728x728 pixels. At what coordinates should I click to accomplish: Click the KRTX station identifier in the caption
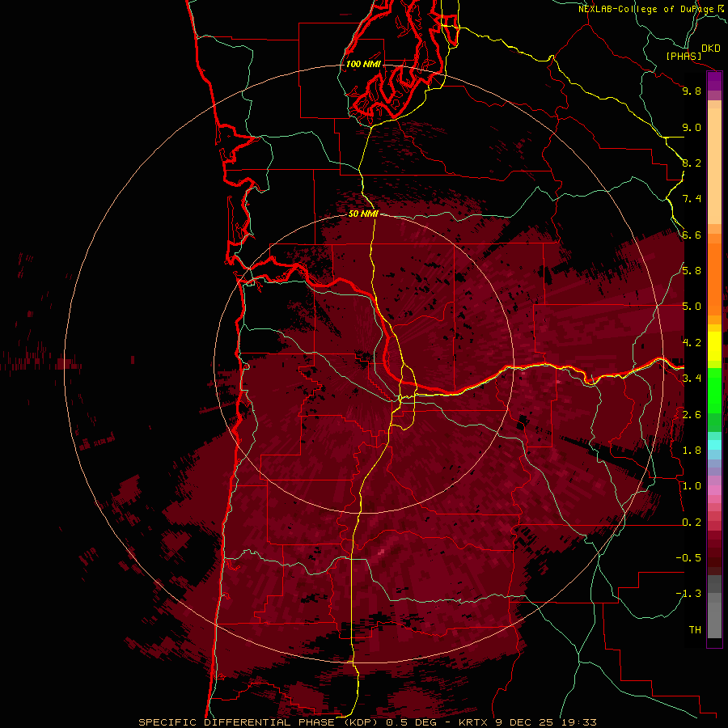pos(473,722)
